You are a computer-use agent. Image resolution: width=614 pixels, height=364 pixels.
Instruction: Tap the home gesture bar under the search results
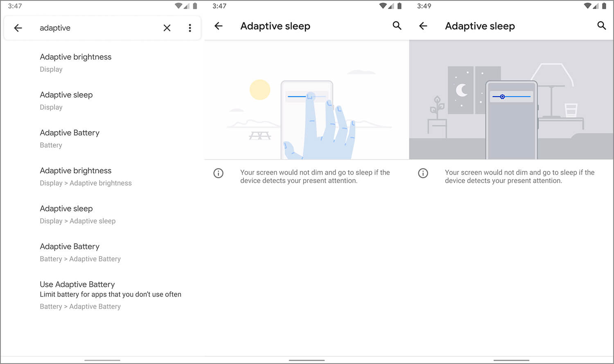click(x=102, y=360)
